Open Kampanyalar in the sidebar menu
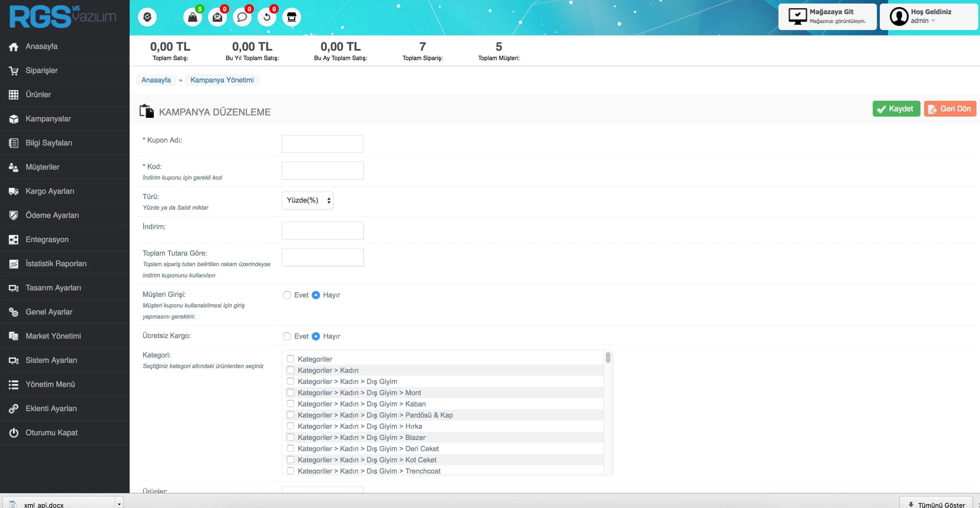This screenshot has width=980, height=508. pos(48,119)
